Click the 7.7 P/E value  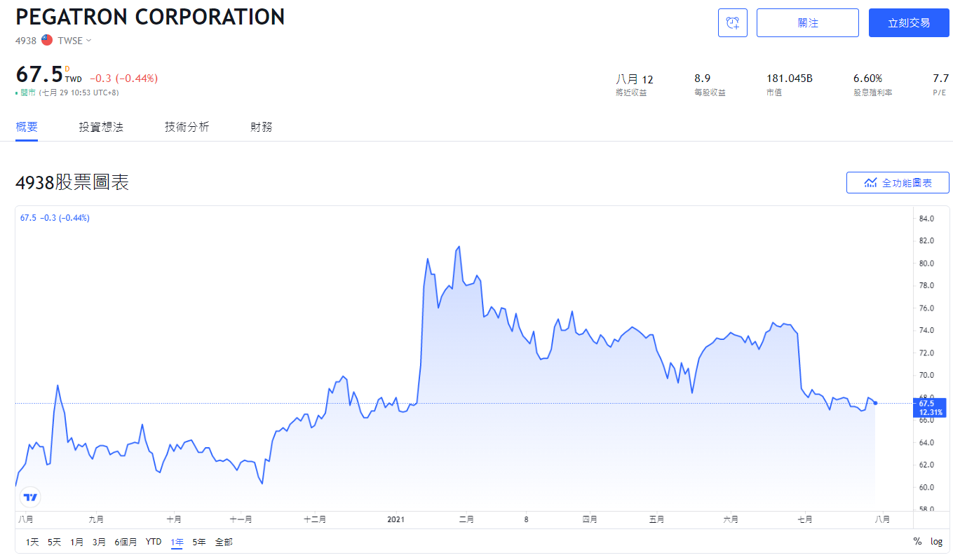[940, 78]
